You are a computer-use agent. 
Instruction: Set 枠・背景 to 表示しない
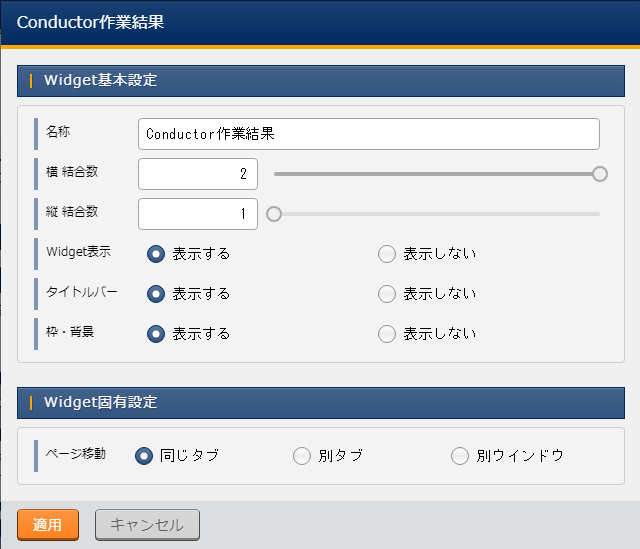click(x=387, y=334)
